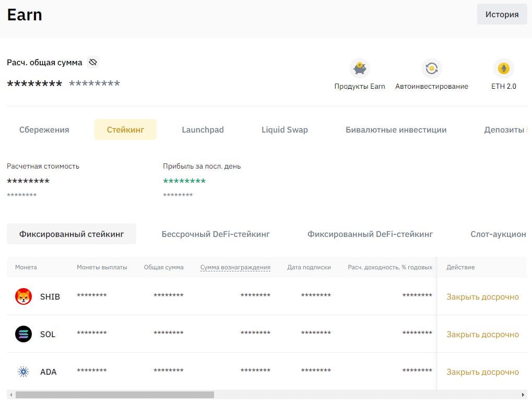
Task: Open Депозиты tab
Action: (505, 129)
